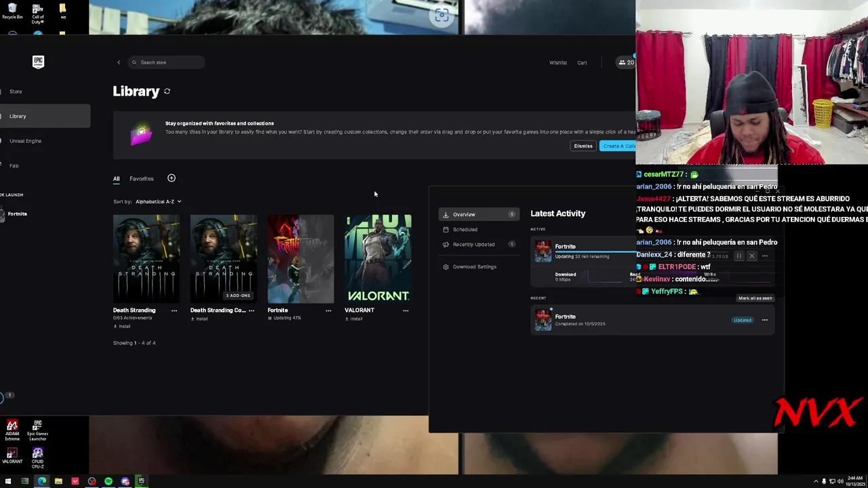868x488 pixels.
Task: Click the Create A Collection button
Action: [x=618, y=146]
